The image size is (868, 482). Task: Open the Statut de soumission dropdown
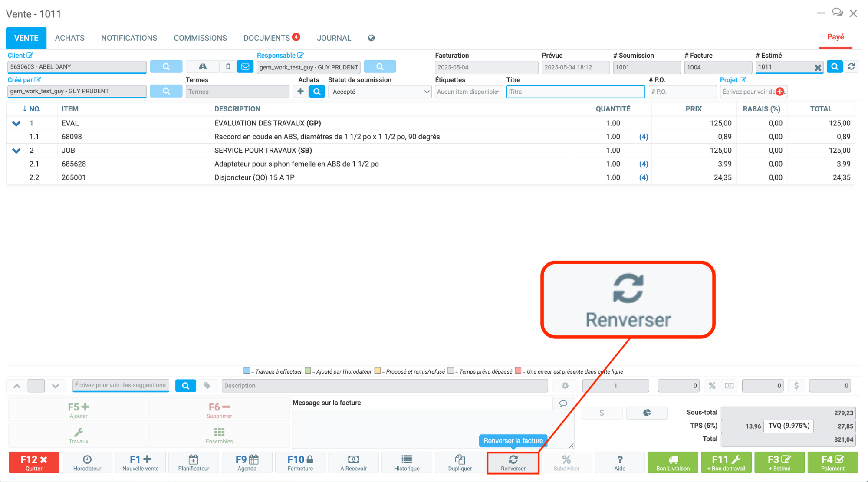[380, 92]
